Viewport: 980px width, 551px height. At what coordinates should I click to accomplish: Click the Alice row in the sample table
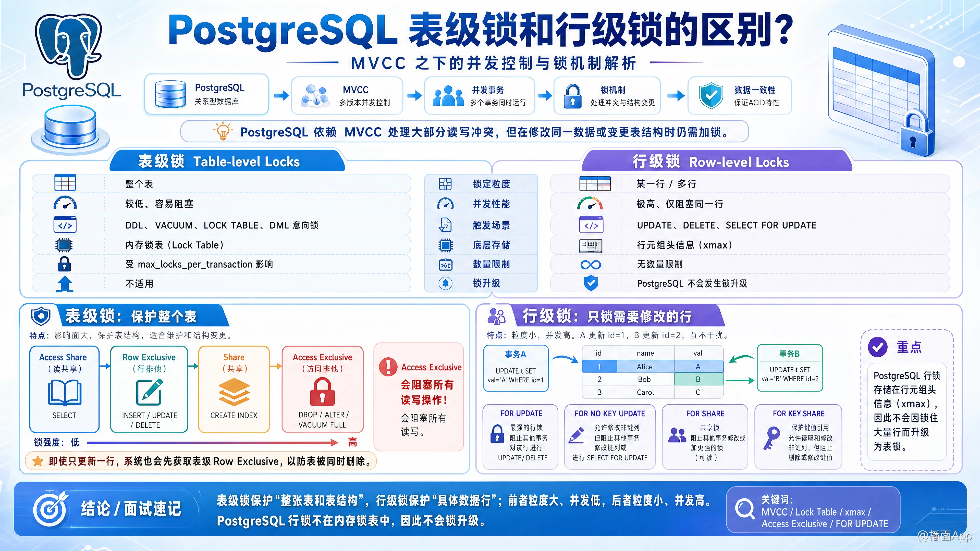653,367
